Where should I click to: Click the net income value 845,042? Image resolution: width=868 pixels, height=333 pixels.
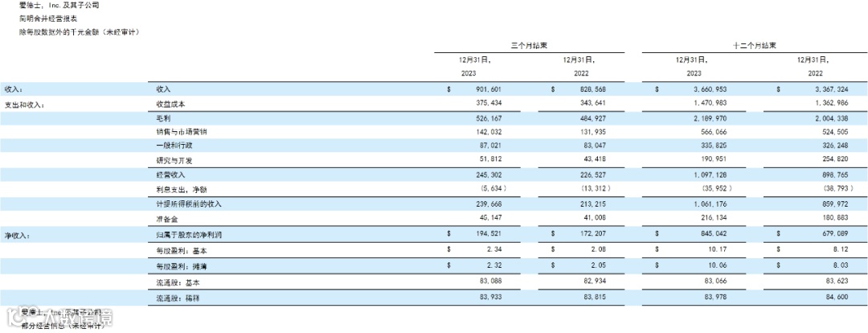(714, 234)
